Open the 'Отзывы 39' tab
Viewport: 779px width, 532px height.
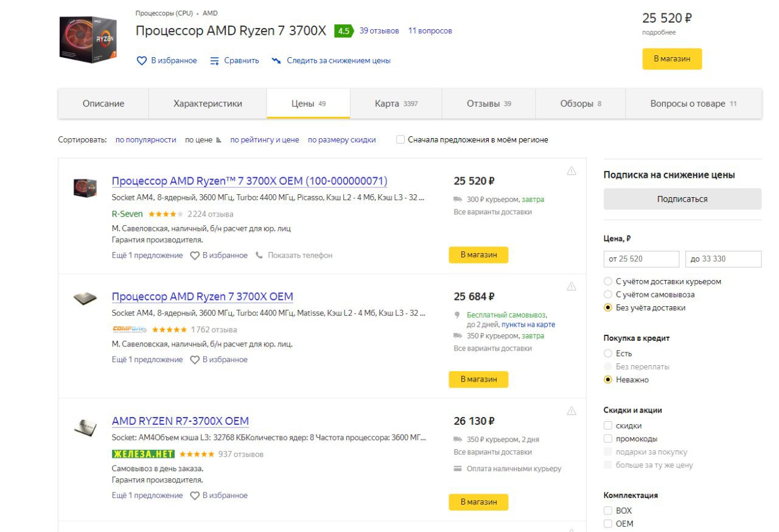click(x=489, y=103)
